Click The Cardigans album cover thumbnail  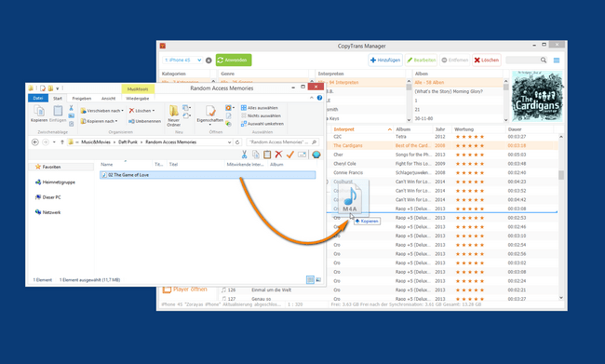537,97
